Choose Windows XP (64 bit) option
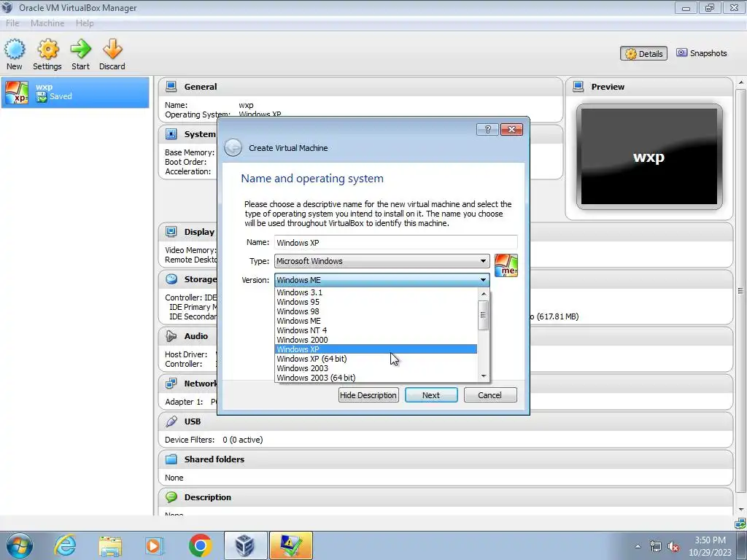The image size is (747, 560). 376,359
